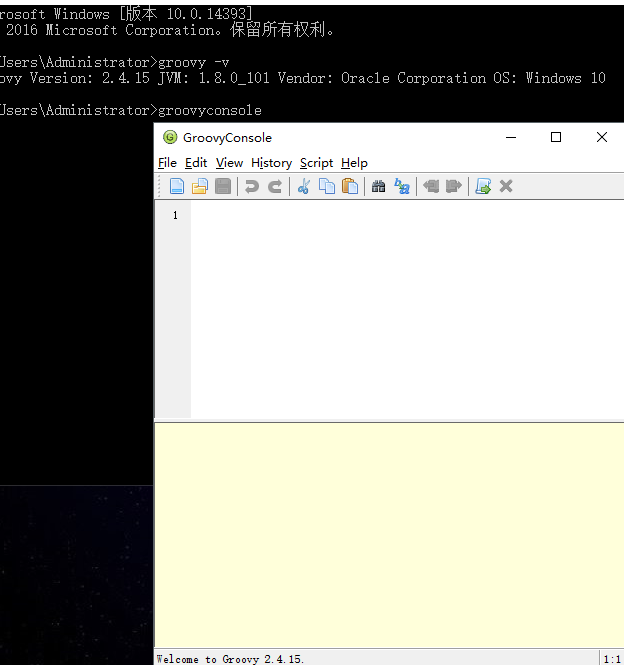
Task: Open the File menu
Action: pos(167,163)
